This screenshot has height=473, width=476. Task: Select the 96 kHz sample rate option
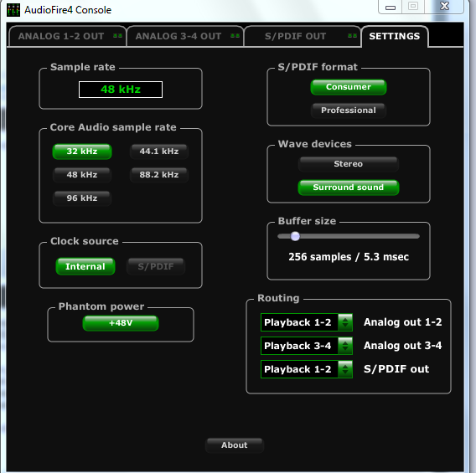point(82,198)
